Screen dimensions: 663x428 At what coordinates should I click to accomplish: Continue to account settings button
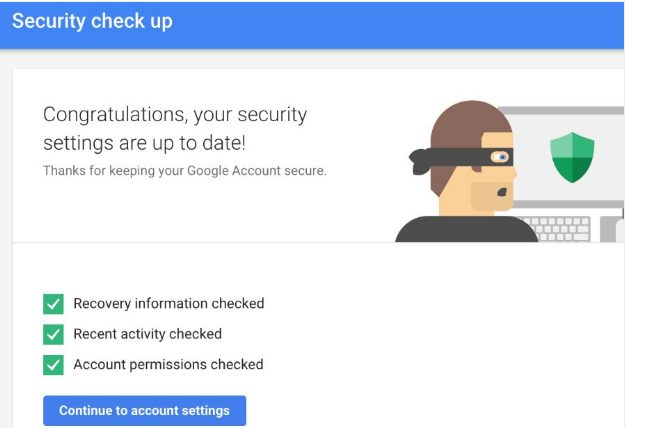(144, 410)
